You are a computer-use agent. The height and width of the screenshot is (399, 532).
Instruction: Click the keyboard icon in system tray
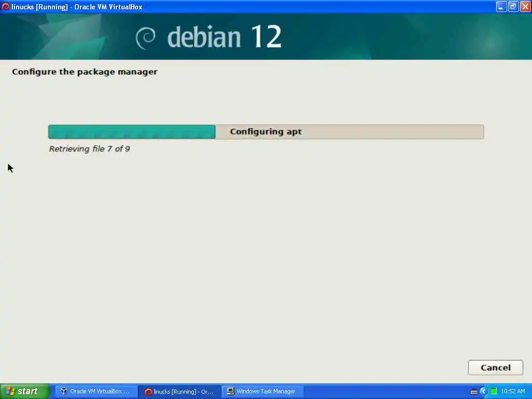click(474, 392)
